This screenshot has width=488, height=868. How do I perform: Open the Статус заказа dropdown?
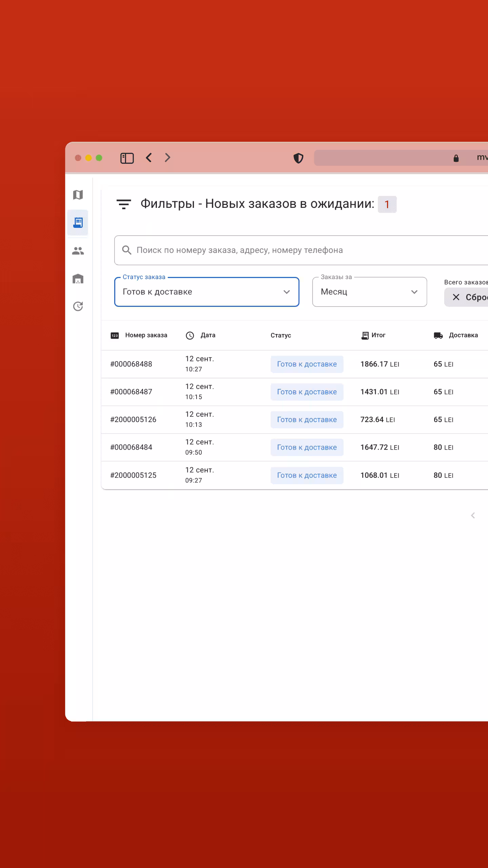(x=207, y=292)
